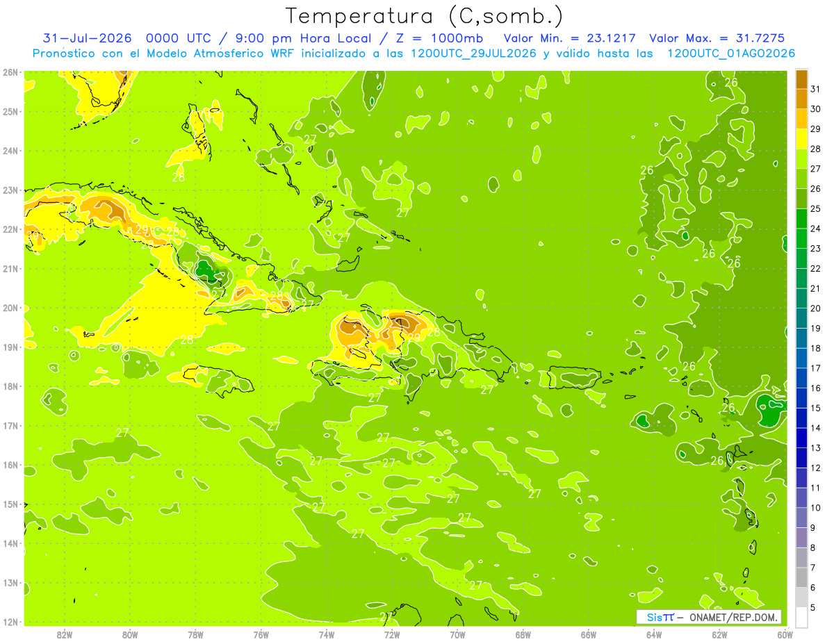Click the "74W" longitude axis label
Image resolution: width=834 pixels, height=644 pixels.
pos(327,634)
